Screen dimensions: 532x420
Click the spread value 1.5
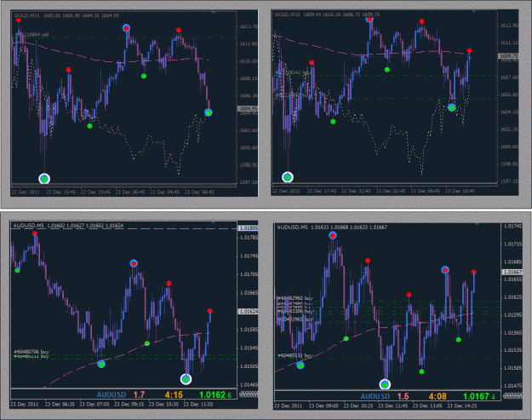pyautogui.click(x=403, y=396)
